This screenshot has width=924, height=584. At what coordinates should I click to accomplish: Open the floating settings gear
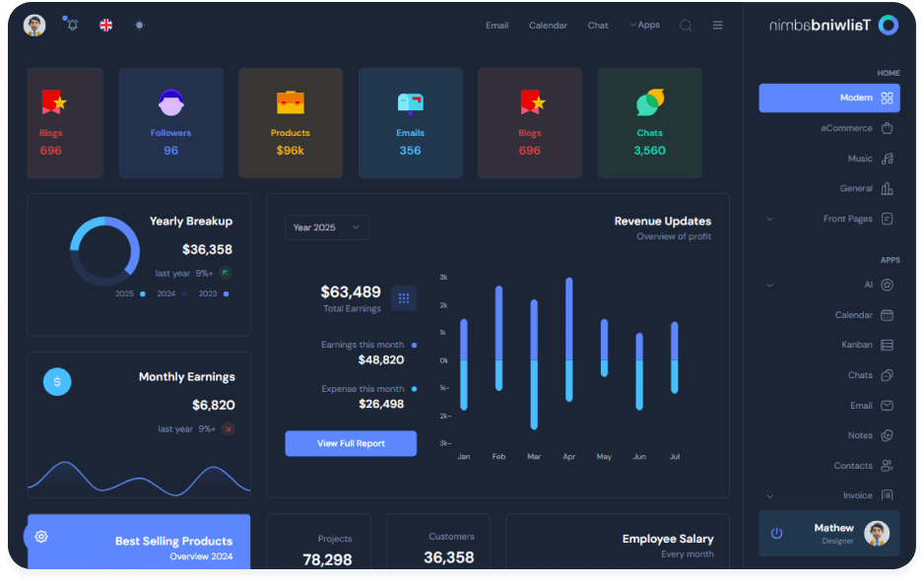(x=41, y=537)
